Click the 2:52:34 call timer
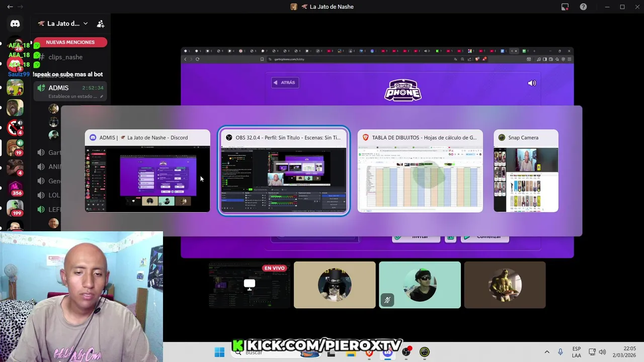644x362 pixels. [93, 88]
